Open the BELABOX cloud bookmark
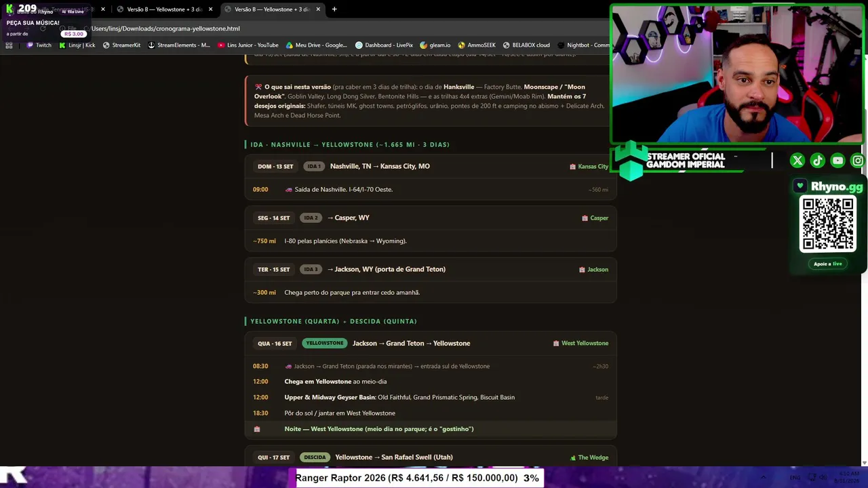 [526, 45]
